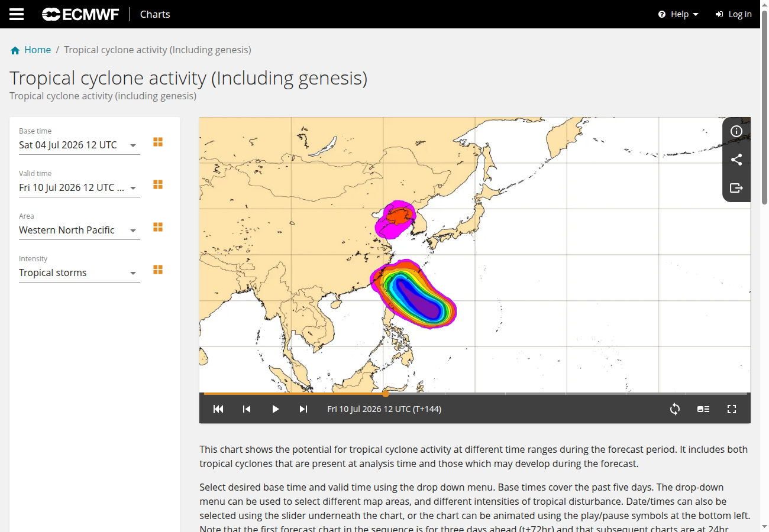Click the Log In link
The height and width of the screenshot is (532, 769).
734,14
